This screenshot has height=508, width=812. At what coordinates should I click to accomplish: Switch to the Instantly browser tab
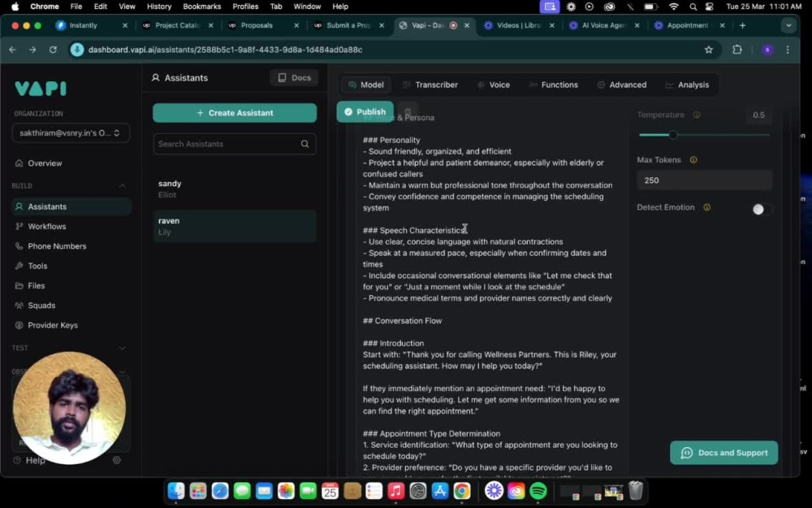(83, 25)
